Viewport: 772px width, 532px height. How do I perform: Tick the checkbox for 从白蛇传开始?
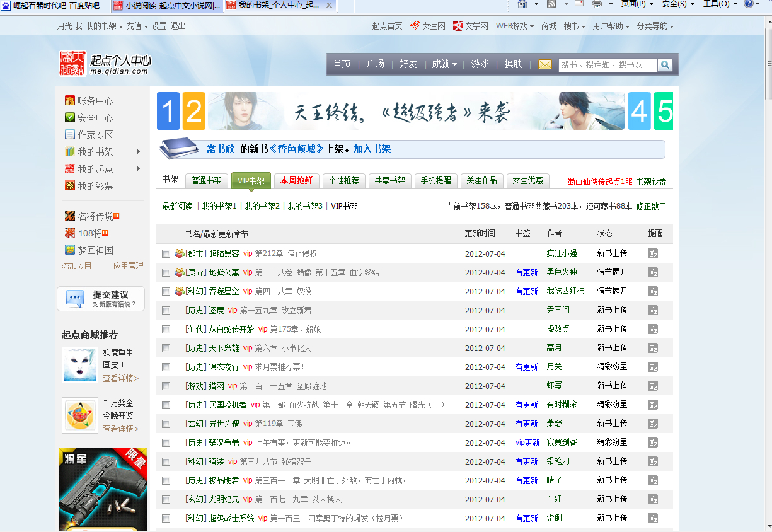[x=166, y=329]
